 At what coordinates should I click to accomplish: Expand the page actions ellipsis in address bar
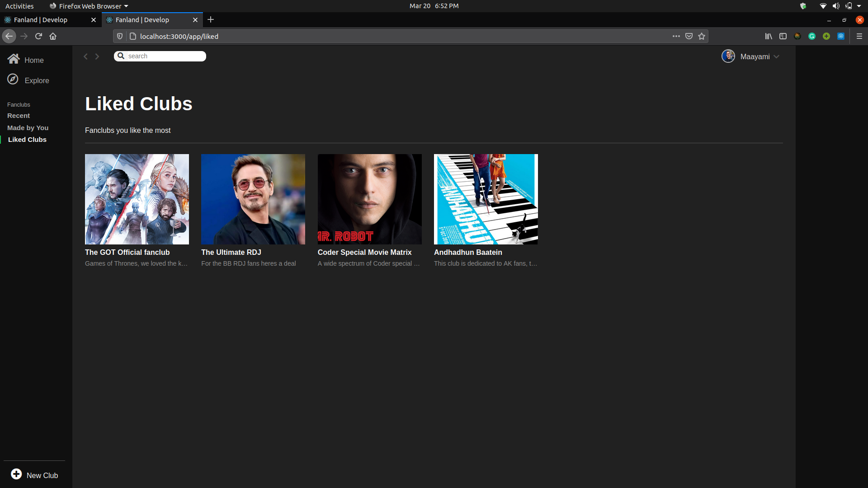click(676, 36)
